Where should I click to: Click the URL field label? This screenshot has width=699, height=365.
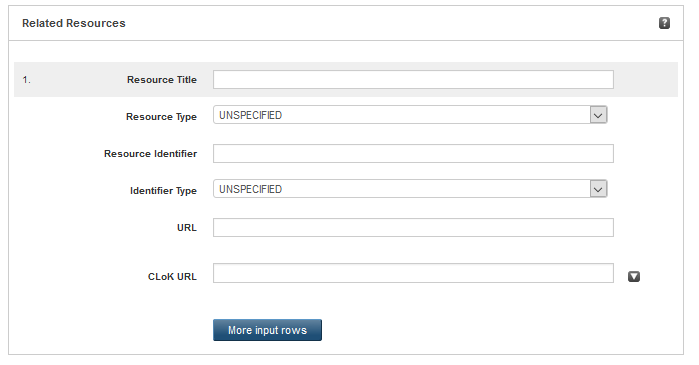[187, 228]
